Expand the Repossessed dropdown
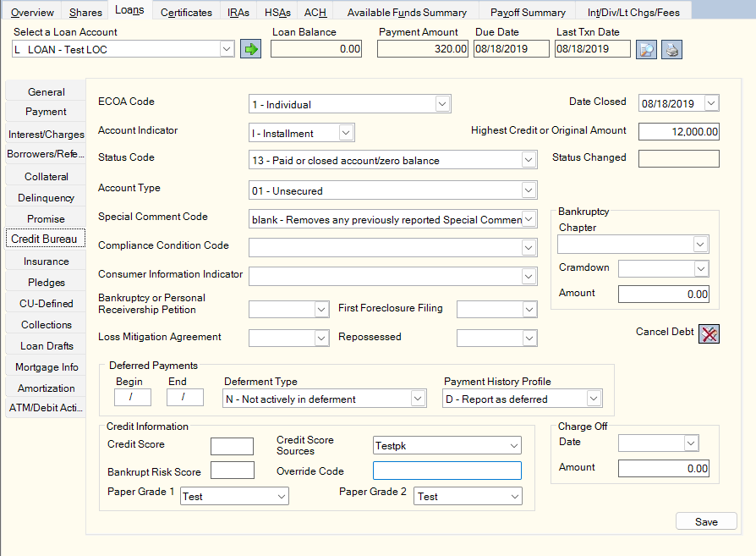This screenshot has width=756, height=556. [x=529, y=339]
